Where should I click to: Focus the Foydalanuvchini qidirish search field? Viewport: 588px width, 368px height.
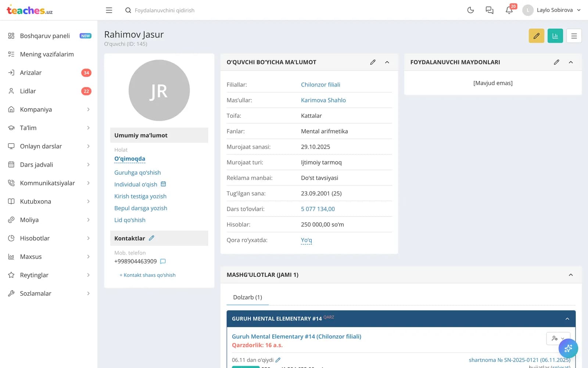coord(165,10)
